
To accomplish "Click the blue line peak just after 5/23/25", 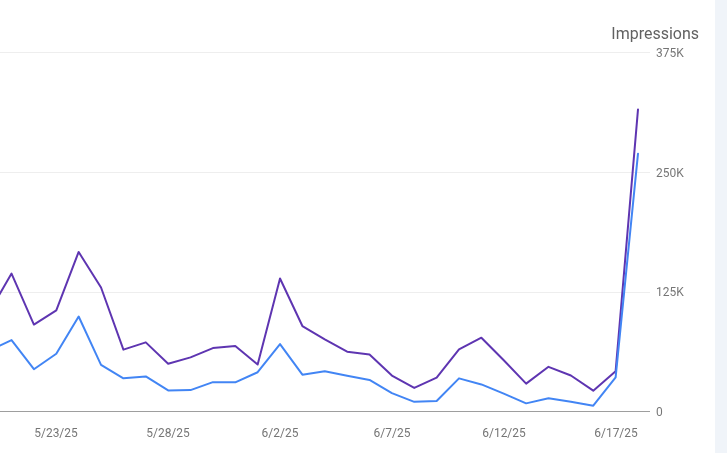I will point(79,316).
